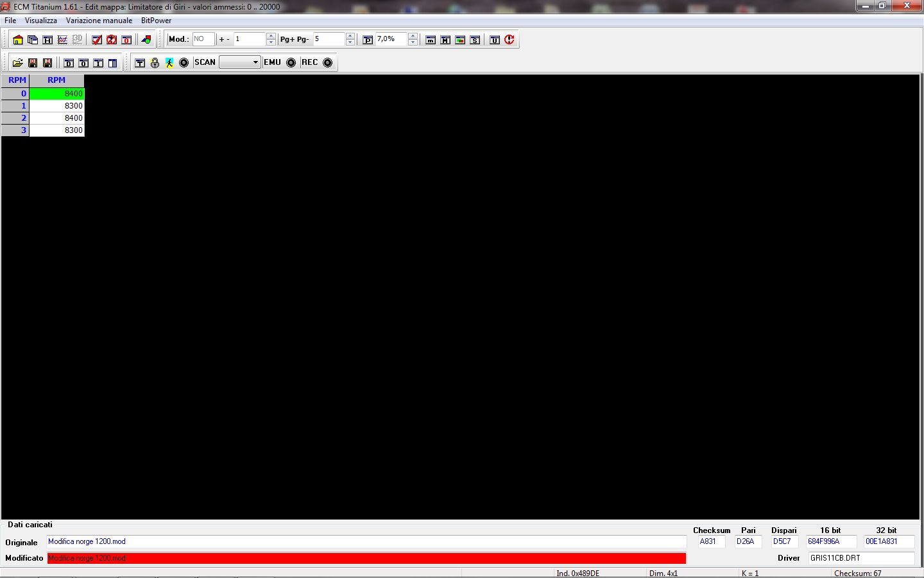Toggle the REC round button
924x578 pixels.
coord(328,63)
